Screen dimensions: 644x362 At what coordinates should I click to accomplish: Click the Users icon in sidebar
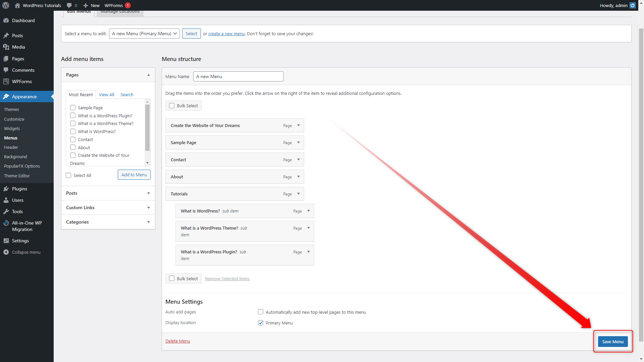[x=6, y=200]
